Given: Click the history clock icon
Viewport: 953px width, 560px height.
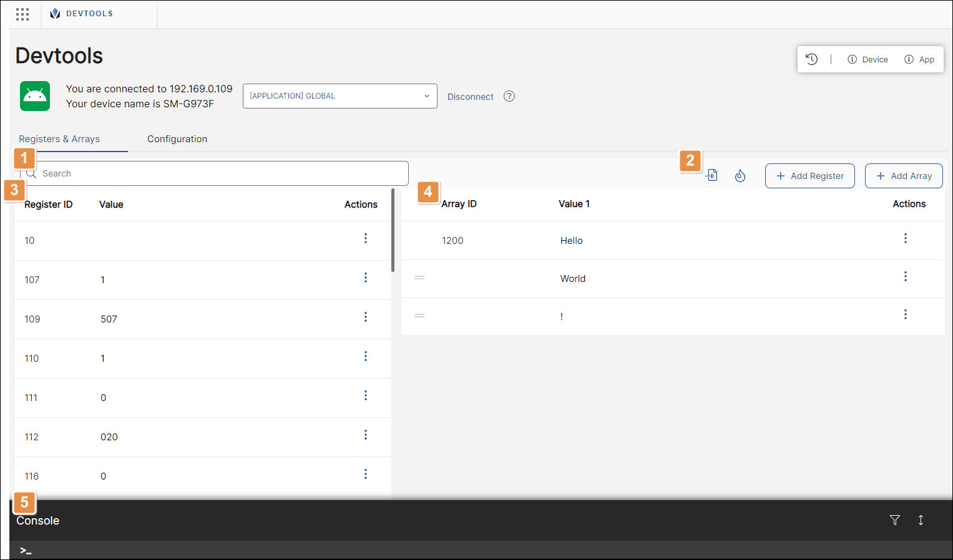Looking at the screenshot, I should 811,59.
